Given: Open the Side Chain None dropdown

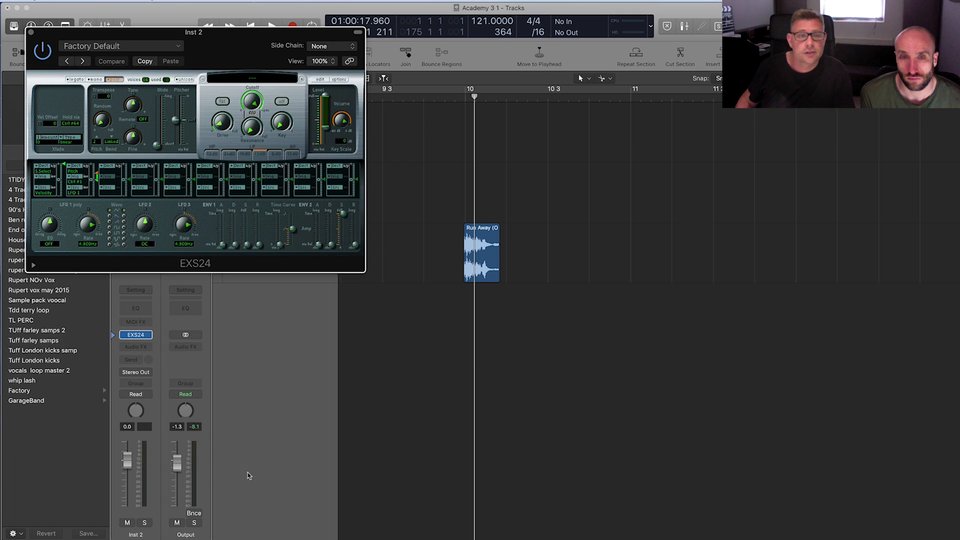Looking at the screenshot, I should point(332,46).
